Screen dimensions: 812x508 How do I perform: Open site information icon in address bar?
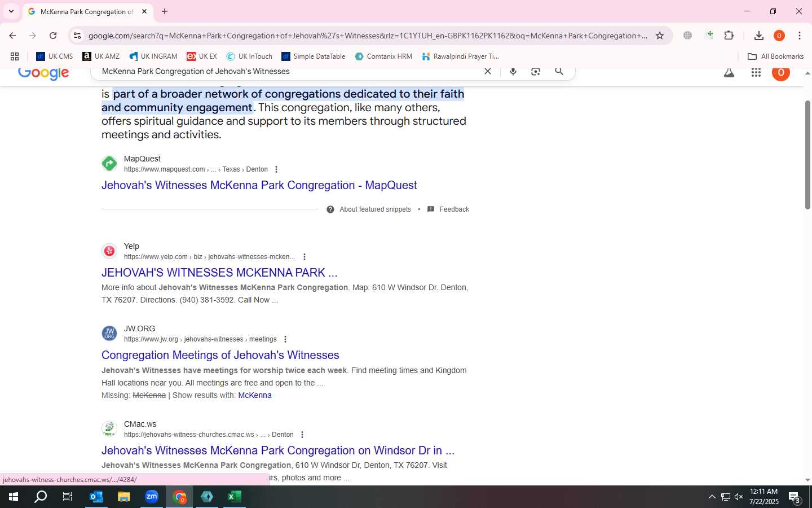coord(77,36)
